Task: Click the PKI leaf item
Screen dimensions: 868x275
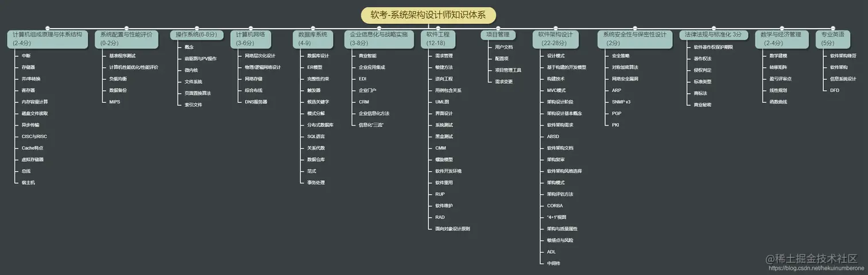Action: [x=615, y=125]
